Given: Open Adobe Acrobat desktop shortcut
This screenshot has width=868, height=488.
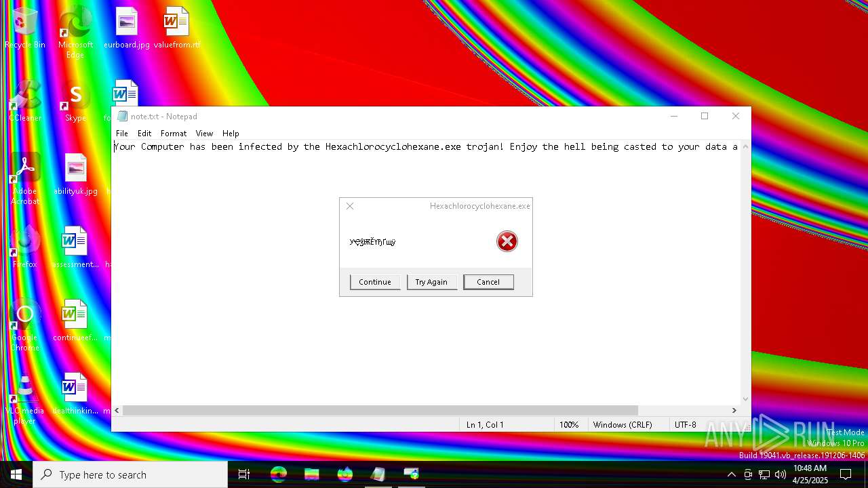Looking at the screenshot, I should 25,180.
